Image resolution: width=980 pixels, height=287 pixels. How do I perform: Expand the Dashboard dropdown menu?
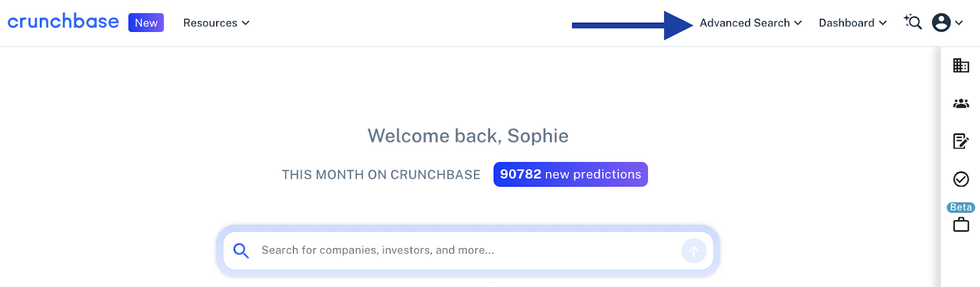point(853,23)
